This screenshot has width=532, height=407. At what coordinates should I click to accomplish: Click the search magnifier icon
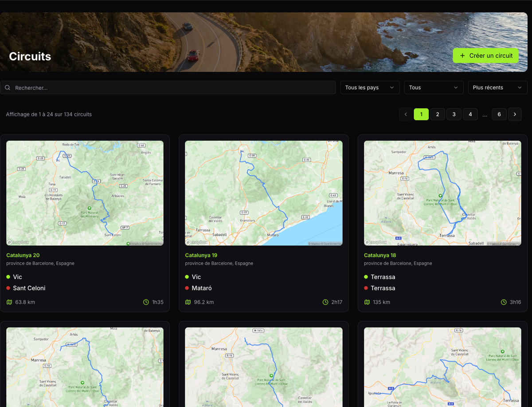8,88
